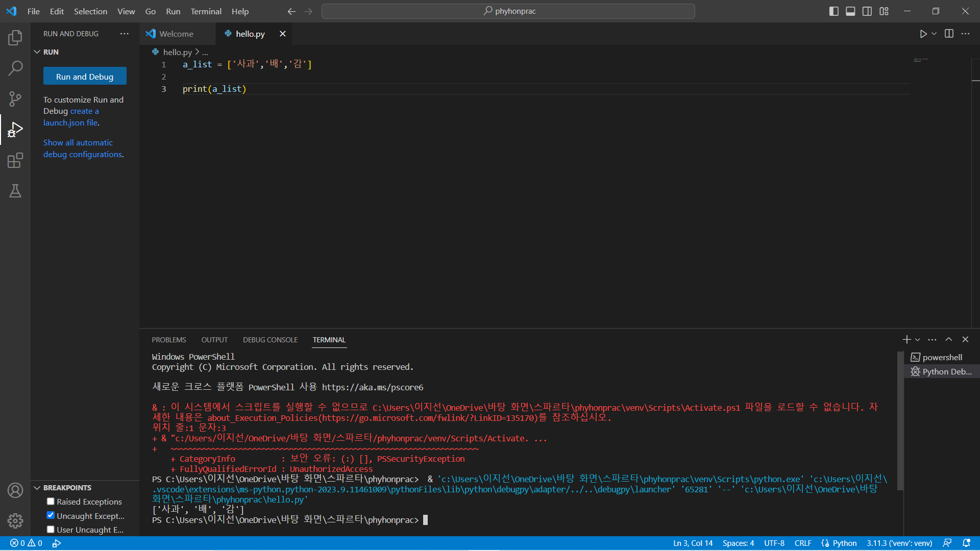Disable Uncaught Exceptions breakpoint
Image resolution: width=980 pixels, height=551 pixels.
51,515
